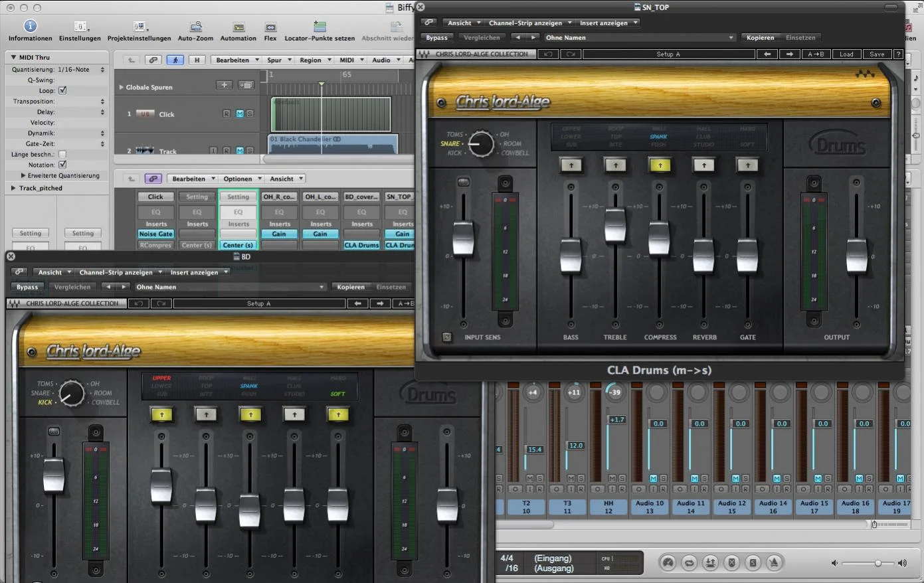Click undo arrow in SN_TOP Waves toolbar
The width and height of the screenshot is (924, 583).
click(548, 54)
